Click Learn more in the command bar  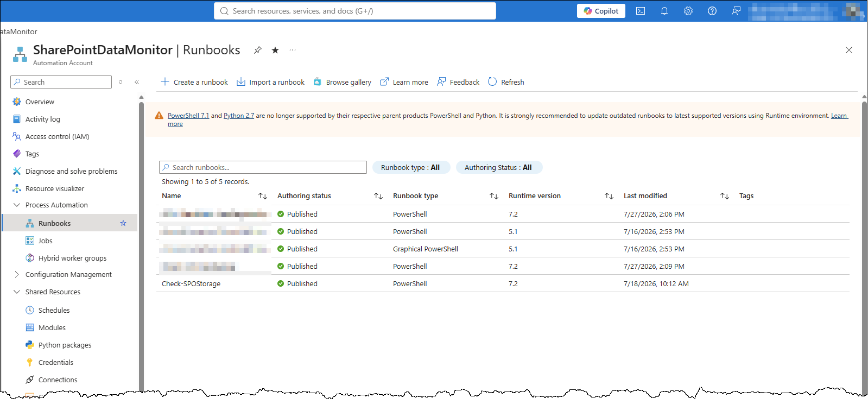[404, 82]
